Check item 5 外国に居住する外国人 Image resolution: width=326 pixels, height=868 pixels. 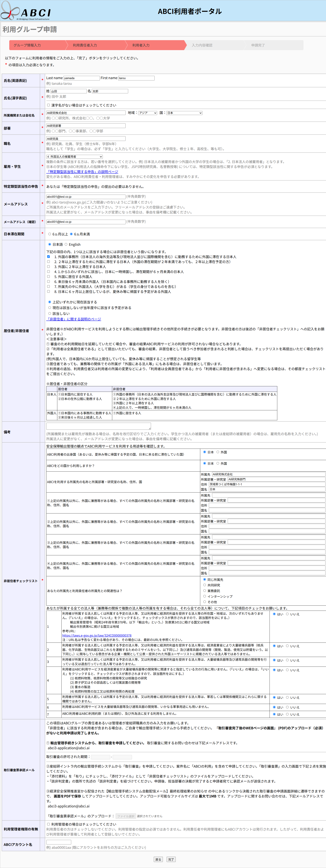[x=49, y=277]
